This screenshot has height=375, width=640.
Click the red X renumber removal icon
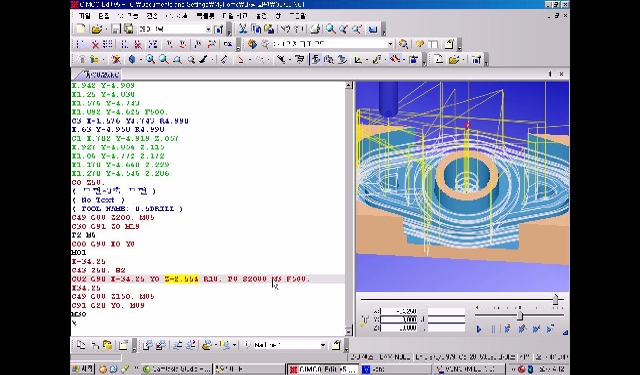95,44
